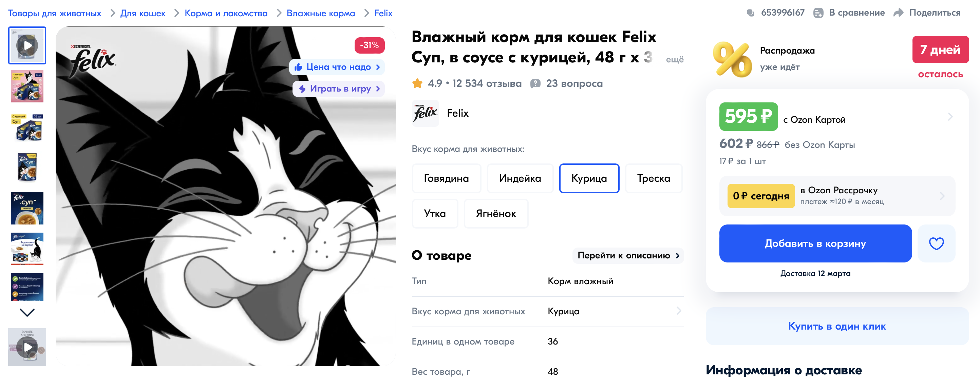Select the Felix суп bowl thumbnail

(27, 208)
